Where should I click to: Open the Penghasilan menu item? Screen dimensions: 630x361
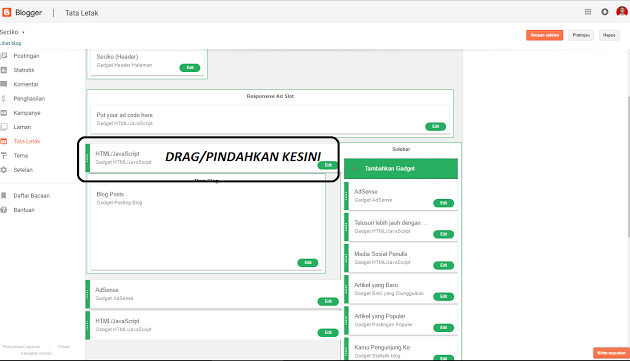click(x=29, y=98)
